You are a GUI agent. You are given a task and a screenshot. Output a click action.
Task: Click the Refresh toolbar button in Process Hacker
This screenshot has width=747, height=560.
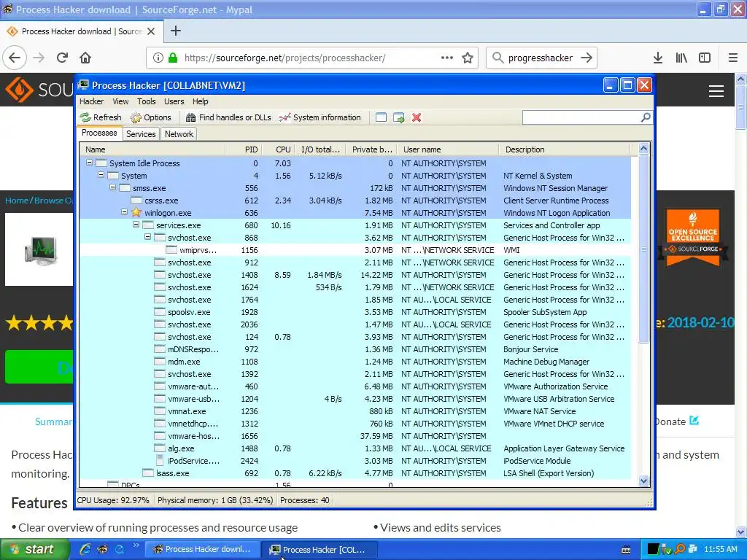(101, 117)
